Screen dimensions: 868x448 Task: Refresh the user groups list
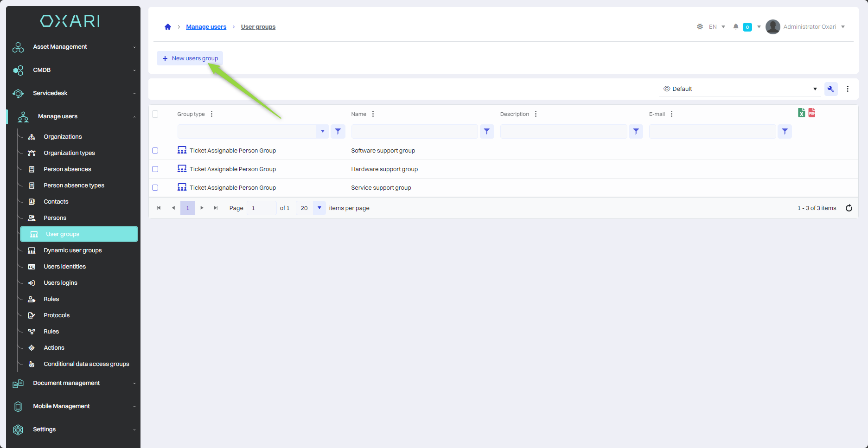pos(849,208)
